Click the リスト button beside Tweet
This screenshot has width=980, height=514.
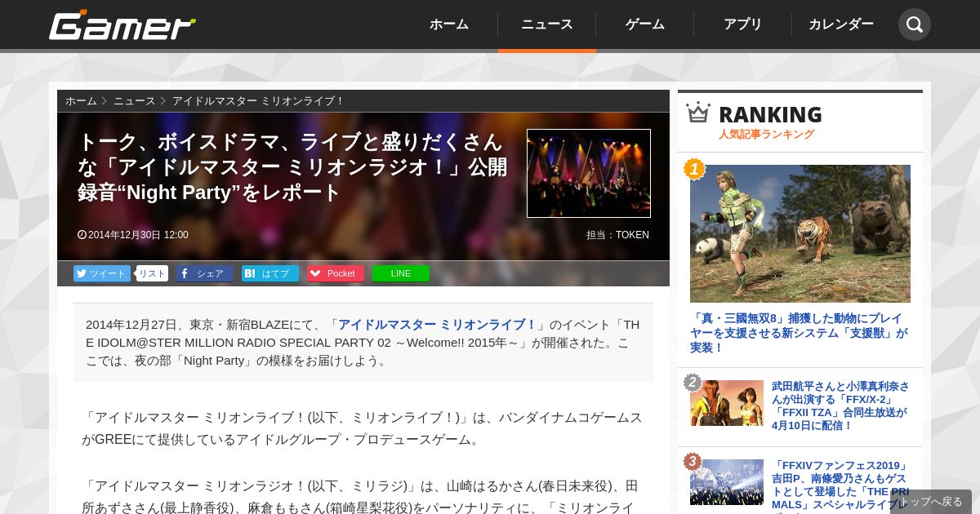point(152,273)
